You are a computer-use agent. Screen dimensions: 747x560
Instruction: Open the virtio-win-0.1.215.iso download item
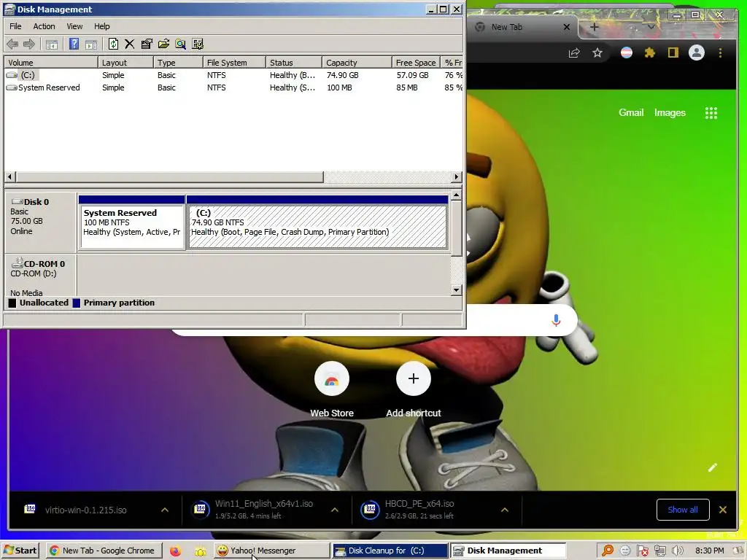[86, 510]
